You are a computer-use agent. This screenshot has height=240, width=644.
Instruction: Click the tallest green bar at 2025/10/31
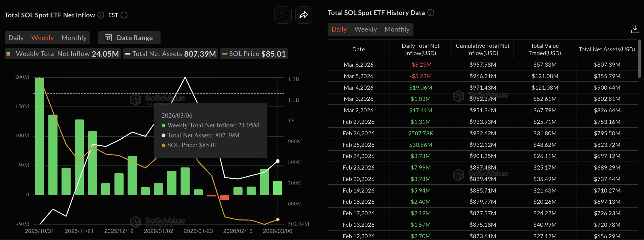pos(40,136)
